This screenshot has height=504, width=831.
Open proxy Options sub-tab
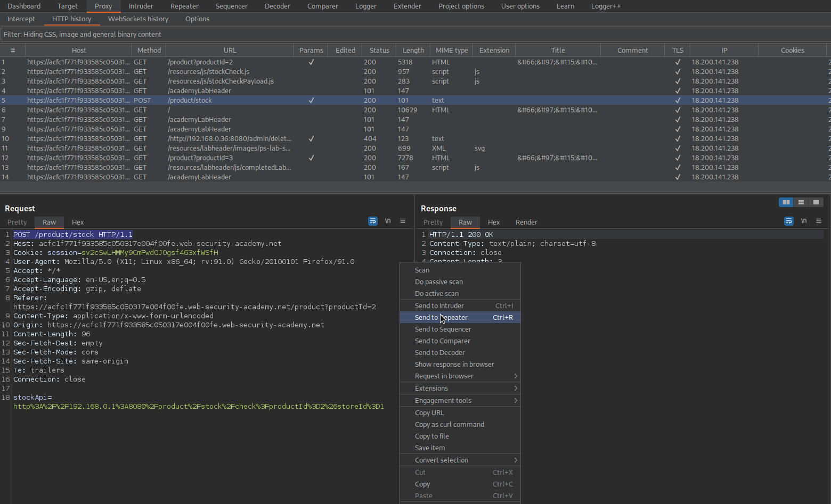(197, 19)
